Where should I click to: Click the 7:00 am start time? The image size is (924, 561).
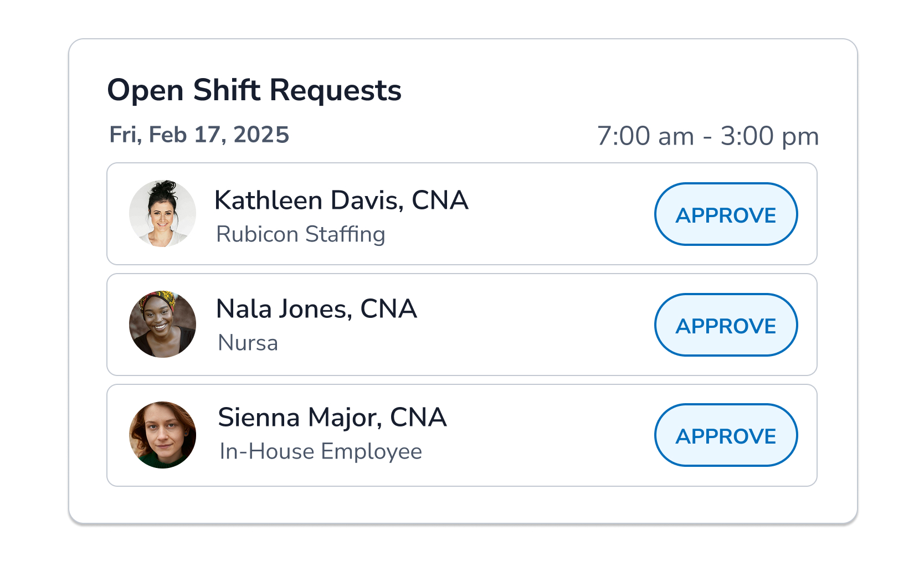[645, 136]
